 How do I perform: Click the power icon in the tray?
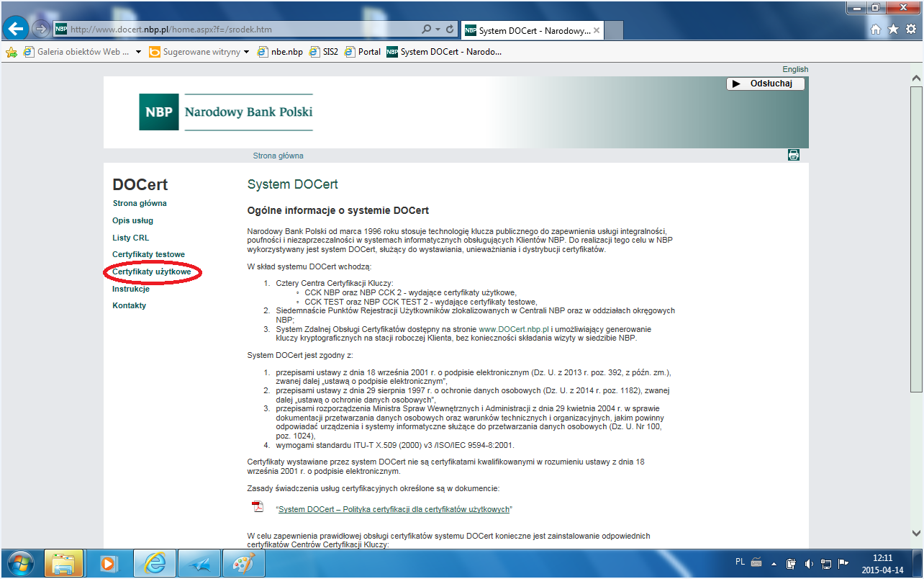pyautogui.click(x=792, y=563)
